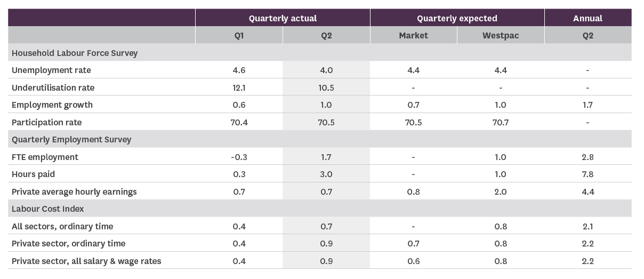
Task: Click the Unemployment rate row label
Action: coord(51,70)
